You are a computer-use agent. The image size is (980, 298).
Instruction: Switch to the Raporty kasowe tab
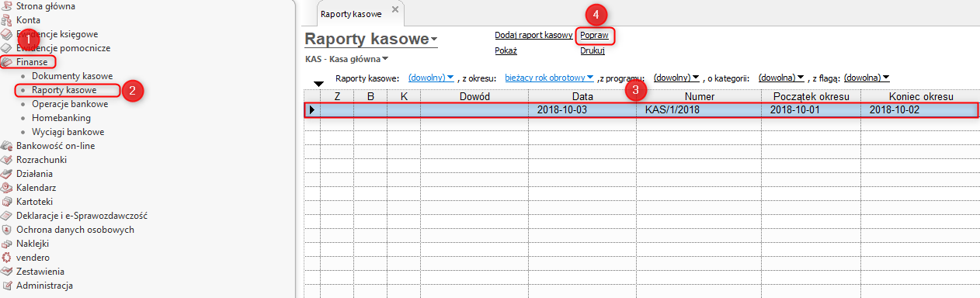tap(353, 14)
